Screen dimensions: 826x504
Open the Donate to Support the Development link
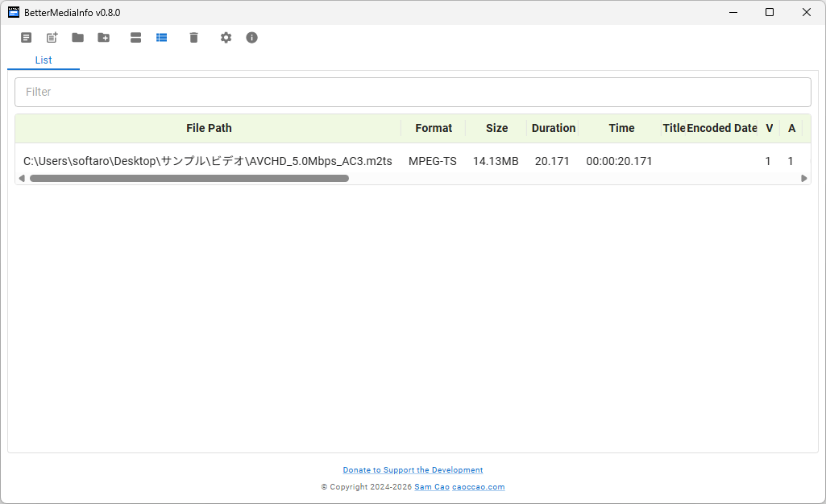[413, 470]
